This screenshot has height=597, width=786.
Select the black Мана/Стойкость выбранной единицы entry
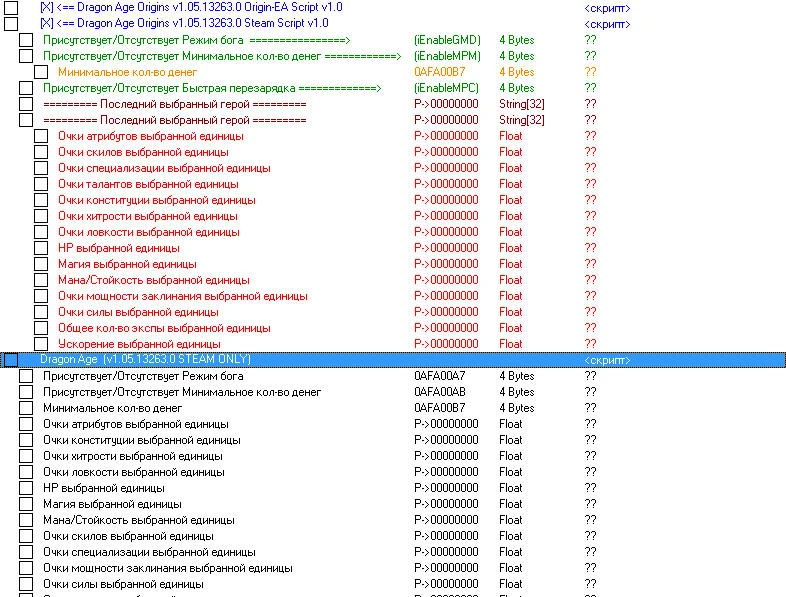point(139,520)
